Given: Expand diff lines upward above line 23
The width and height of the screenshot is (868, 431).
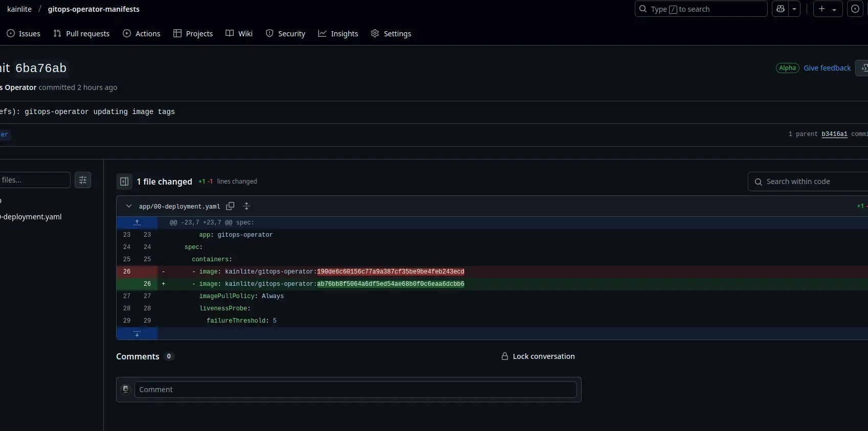Looking at the screenshot, I should click(137, 222).
